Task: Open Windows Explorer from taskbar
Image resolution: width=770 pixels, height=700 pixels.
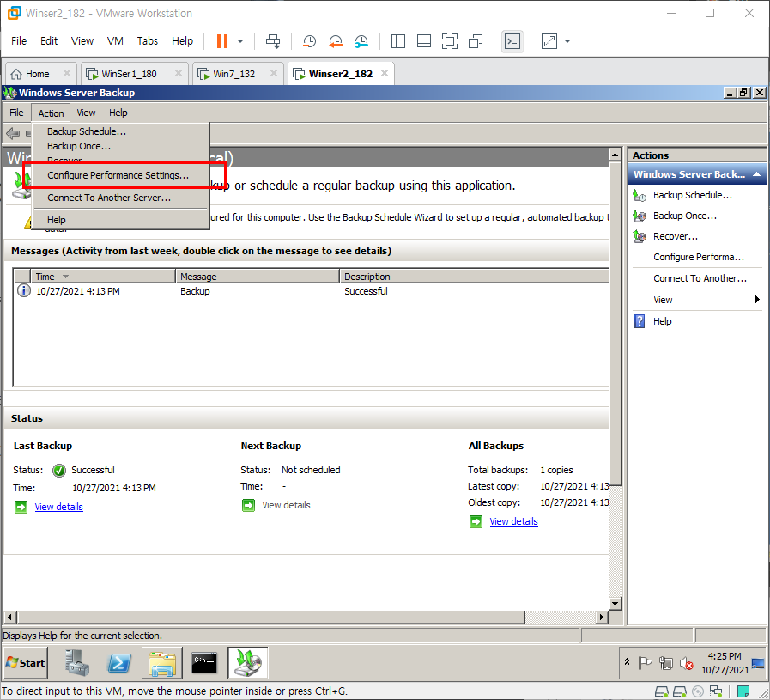Action: tap(162, 663)
